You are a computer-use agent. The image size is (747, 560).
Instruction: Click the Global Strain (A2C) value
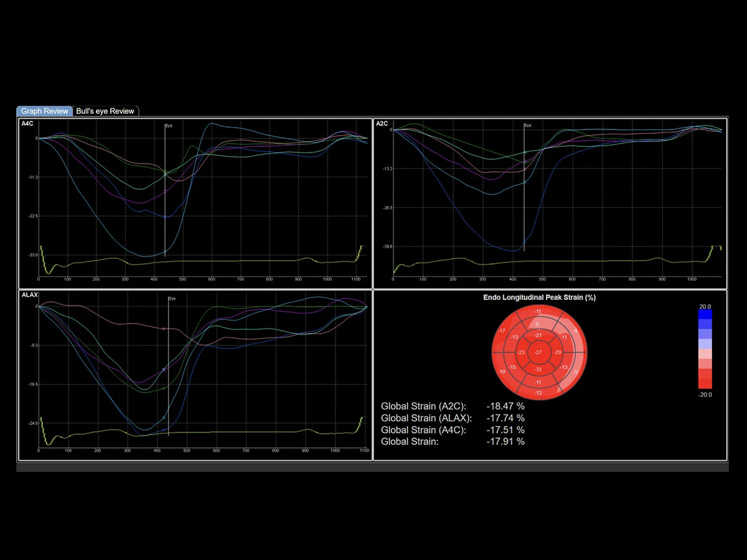point(505,406)
